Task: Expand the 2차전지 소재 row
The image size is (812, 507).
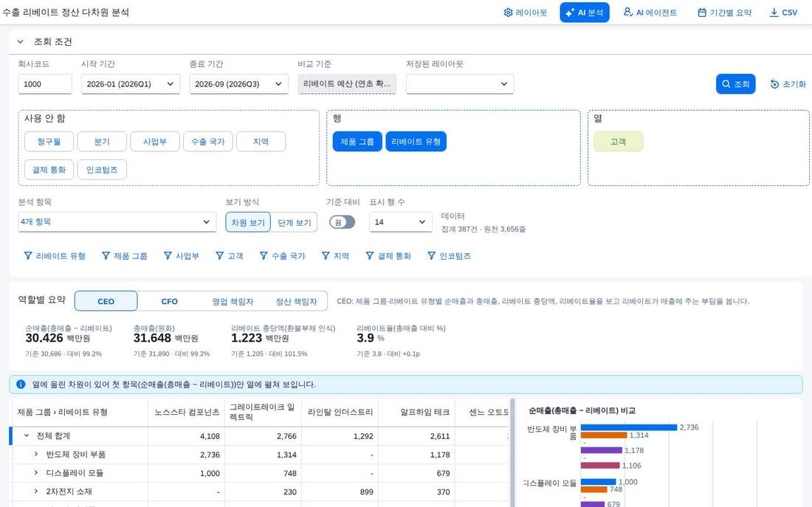Action: (35, 492)
